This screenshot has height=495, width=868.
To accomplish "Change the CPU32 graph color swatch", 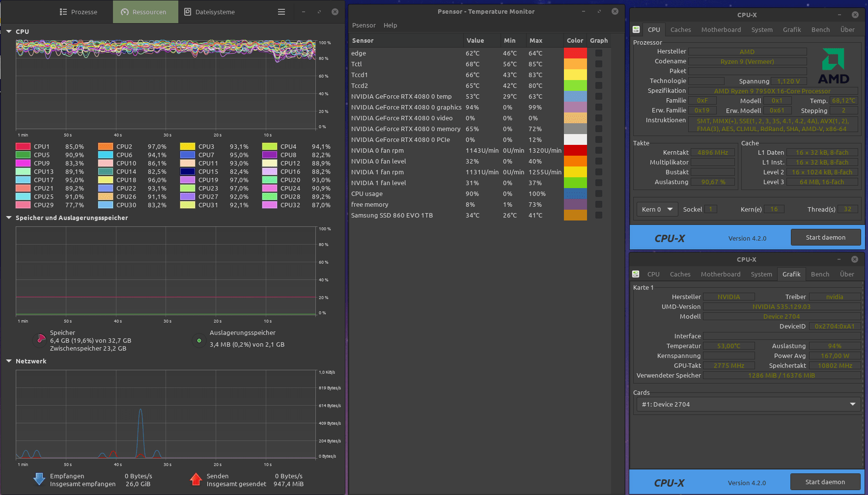I will pos(270,205).
